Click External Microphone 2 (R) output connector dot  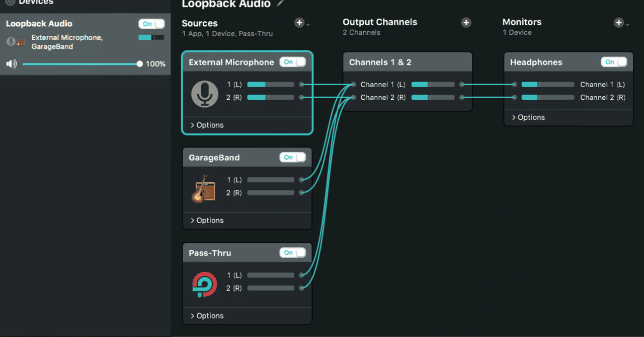pos(301,97)
